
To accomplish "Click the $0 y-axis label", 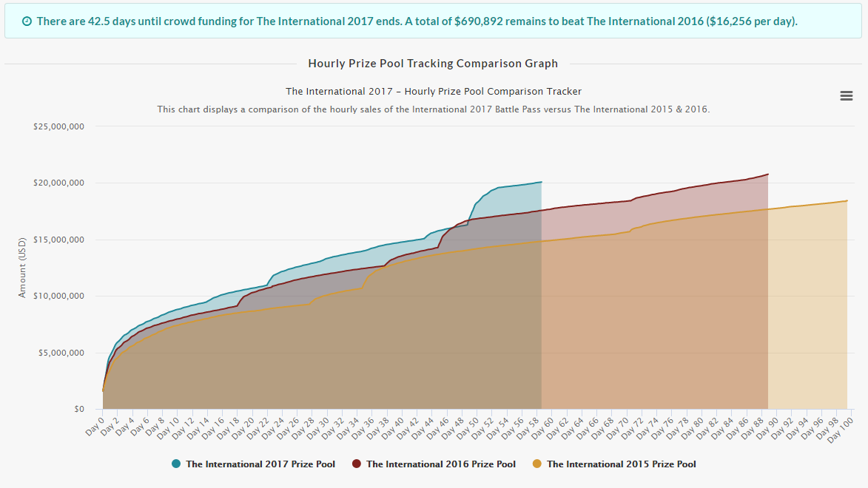I will tap(79, 410).
